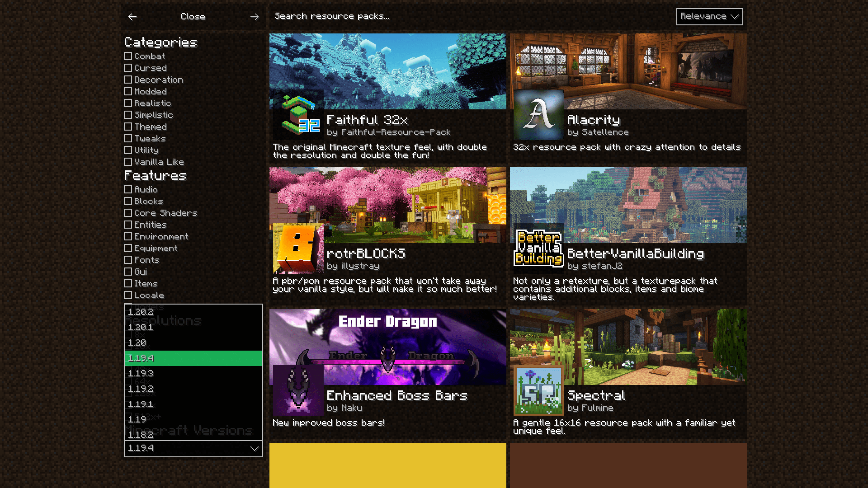Image resolution: width=868 pixels, height=488 pixels.
Task: Enable the Decoration category checkbox
Action: pos(128,80)
